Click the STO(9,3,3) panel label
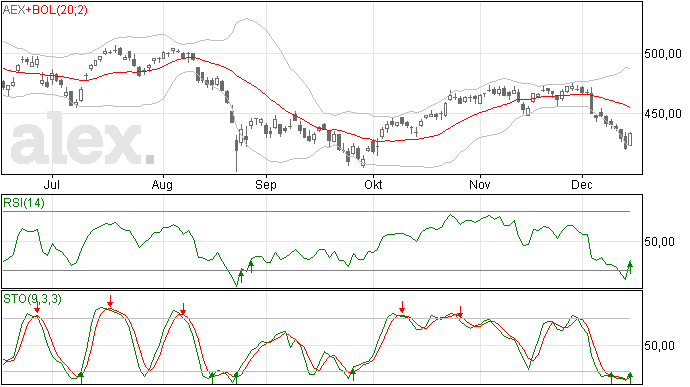 (32, 299)
